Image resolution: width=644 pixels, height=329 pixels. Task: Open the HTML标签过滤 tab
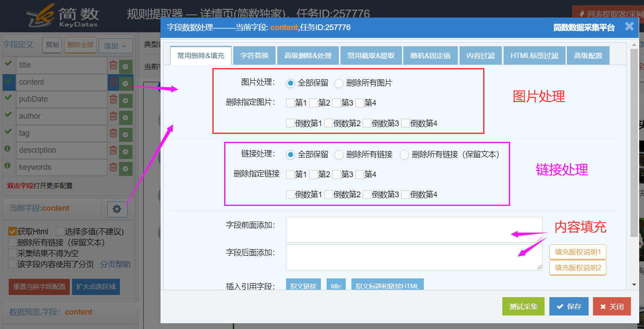point(534,55)
